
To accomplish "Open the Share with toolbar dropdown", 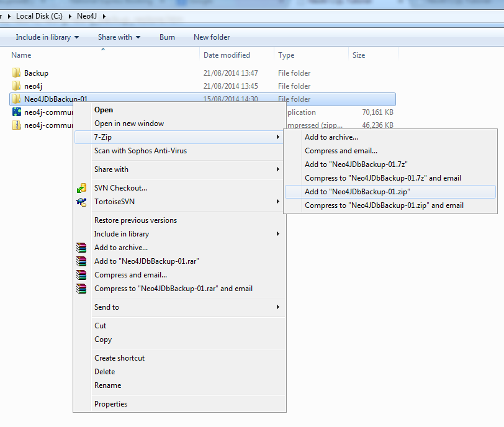I will coord(119,37).
